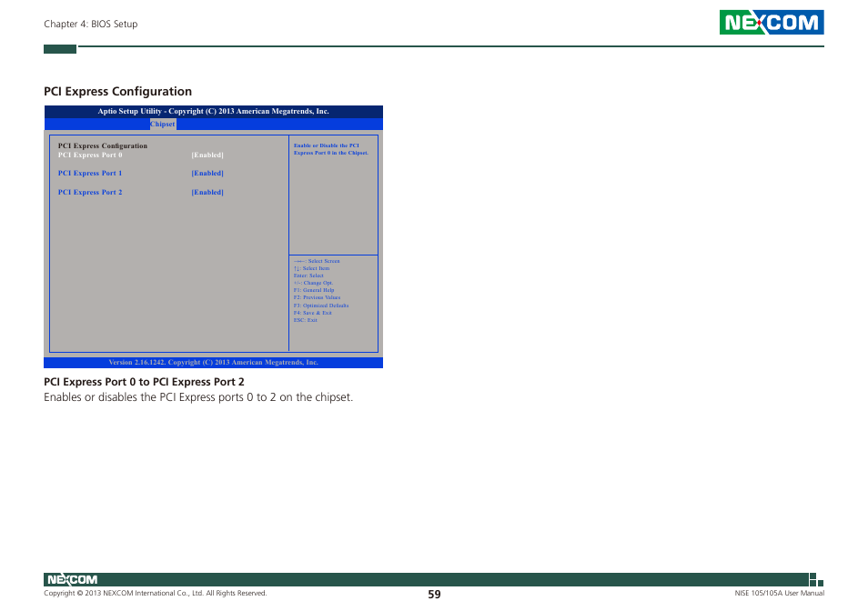Click the 'ESC: Exit' hint
Image resolution: width=868 pixels, height=611 pixels.
click(x=306, y=320)
